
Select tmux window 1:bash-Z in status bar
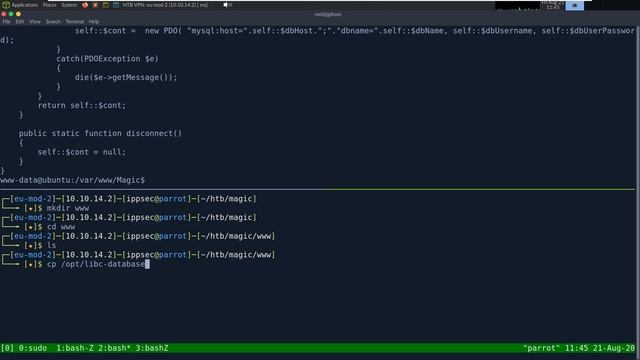tap(75, 348)
